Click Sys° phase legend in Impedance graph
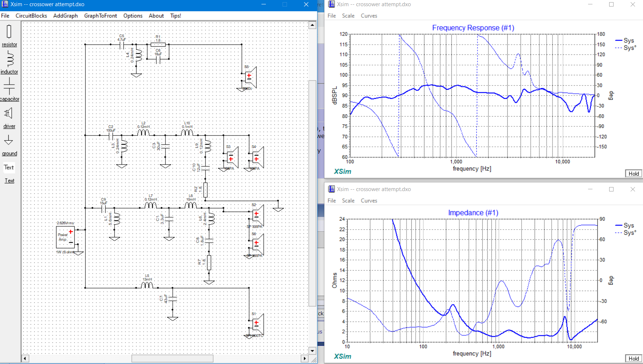This screenshot has width=643, height=364. [x=626, y=232]
